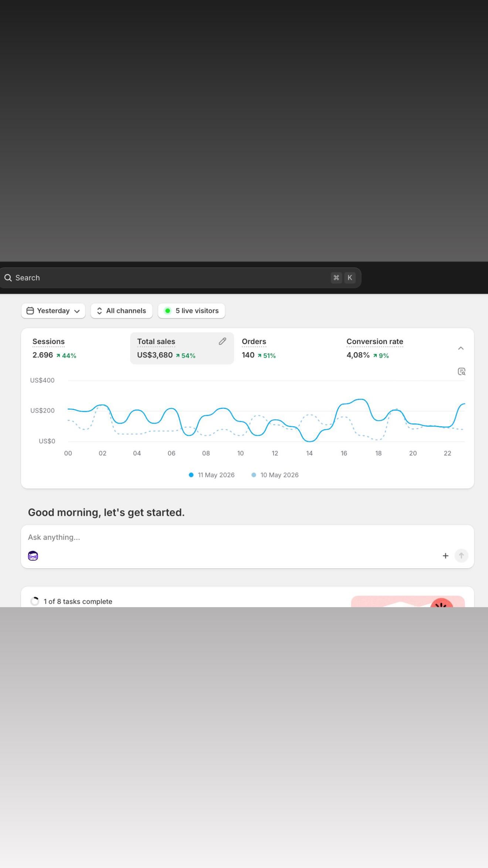The width and height of the screenshot is (488, 868).
Task: Open the All channels selector
Action: tap(122, 311)
